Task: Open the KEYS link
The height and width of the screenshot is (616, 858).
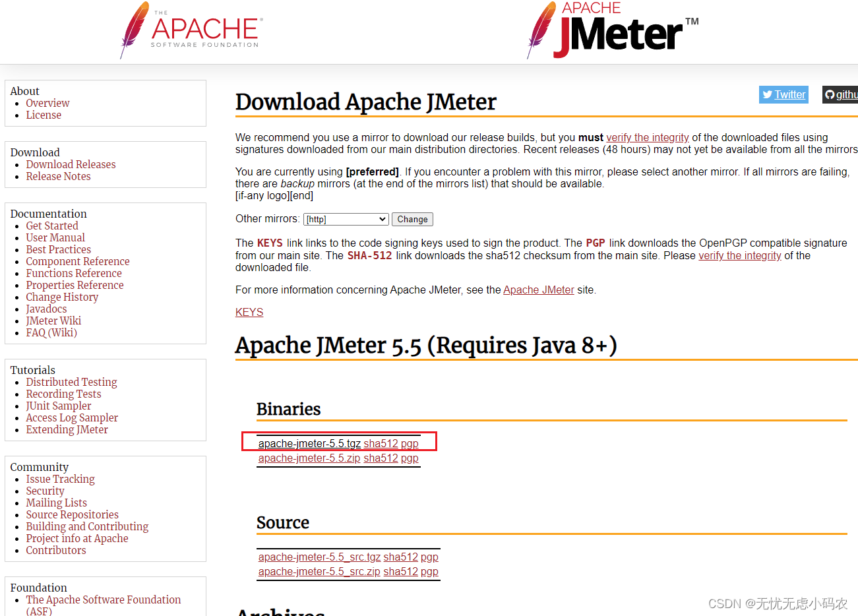Action: point(249,312)
